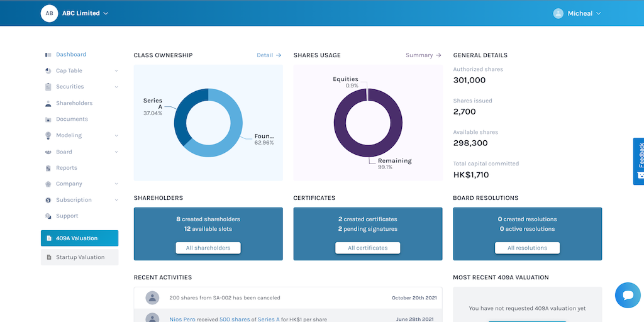Expand the Cap Table submenu chevron
Image resolution: width=644 pixels, height=322 pixels.
[116, 70]
